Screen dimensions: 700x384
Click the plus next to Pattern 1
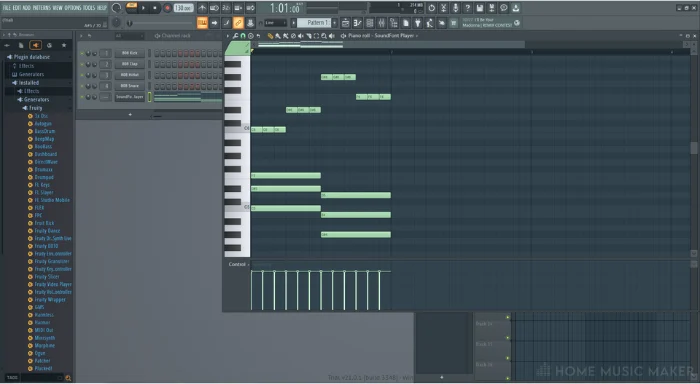[335, 23]
